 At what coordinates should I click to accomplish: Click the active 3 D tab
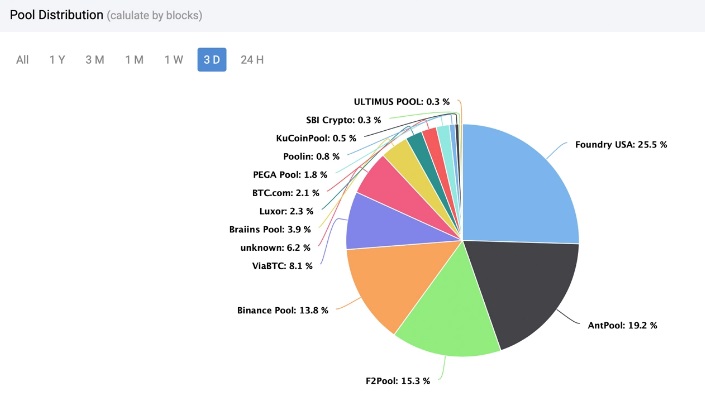[212, 60]
